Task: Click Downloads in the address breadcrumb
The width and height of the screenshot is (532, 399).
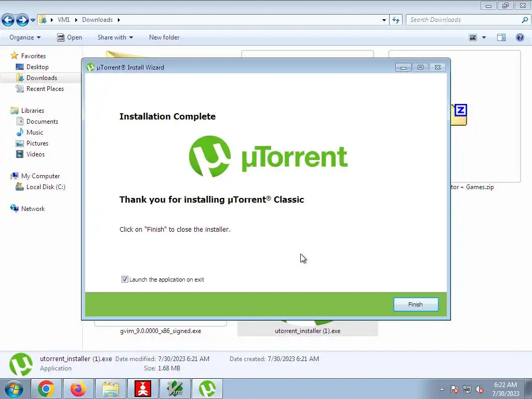Action: (x=97, y=20)
